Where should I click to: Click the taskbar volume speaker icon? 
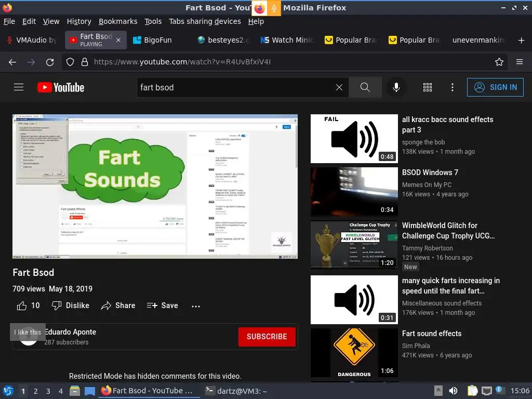click(453, 391)
